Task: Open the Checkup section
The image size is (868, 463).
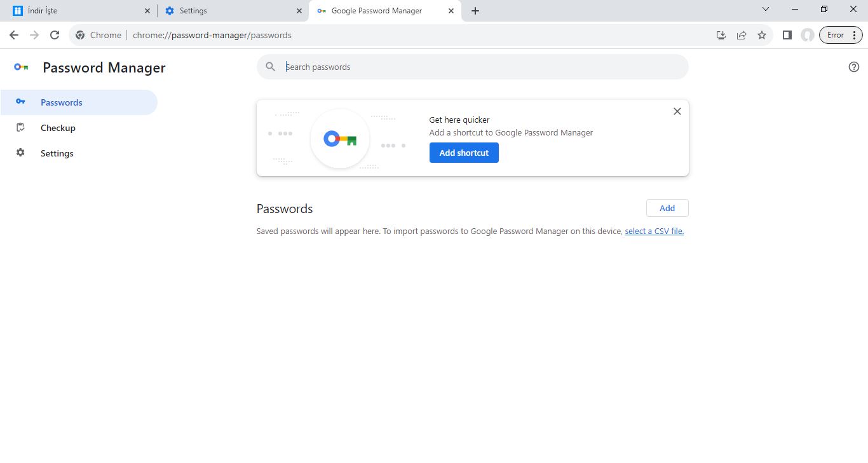Action: pyautogui.click(x=79, y=128)
